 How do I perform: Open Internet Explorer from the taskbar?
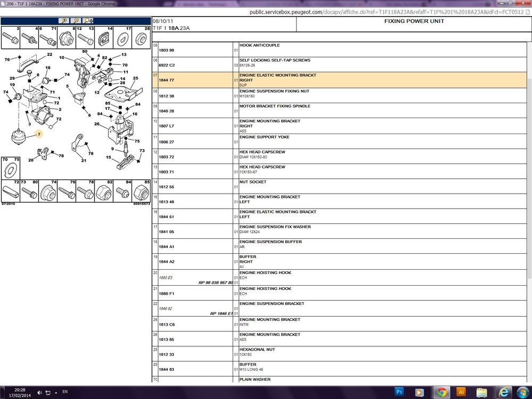click(x=504, y=392)
